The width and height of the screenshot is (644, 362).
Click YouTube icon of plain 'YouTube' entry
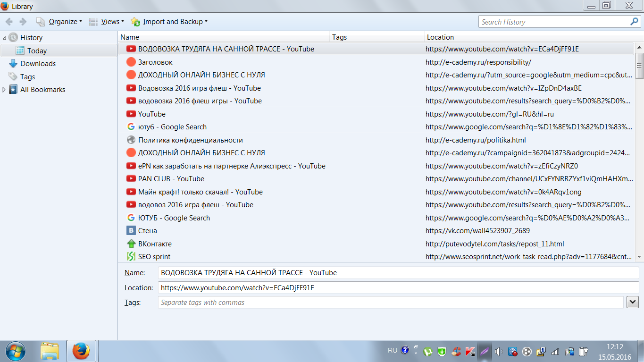pyautogui.click(x=131, y=114)
